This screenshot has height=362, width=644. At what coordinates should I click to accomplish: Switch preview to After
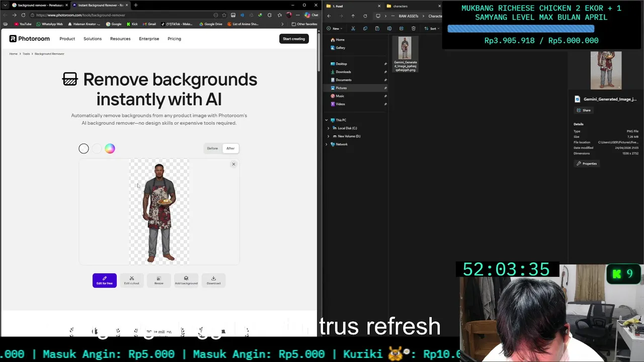pos(230,148)
